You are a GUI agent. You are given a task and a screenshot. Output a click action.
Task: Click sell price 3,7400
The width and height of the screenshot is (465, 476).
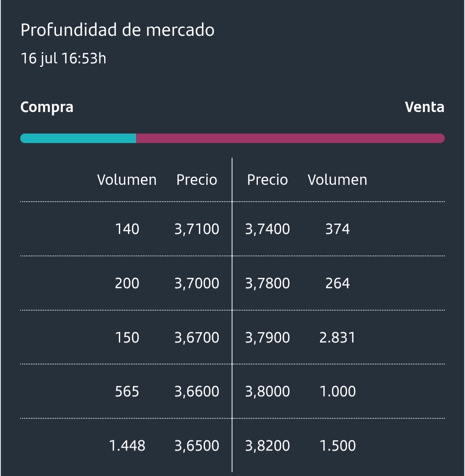tap(267, 229)
